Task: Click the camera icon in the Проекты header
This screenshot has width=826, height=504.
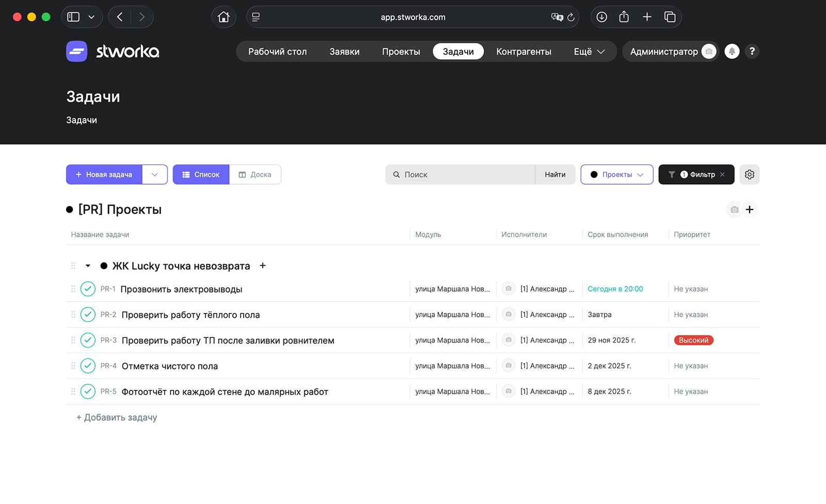Action: pos(734,209)
